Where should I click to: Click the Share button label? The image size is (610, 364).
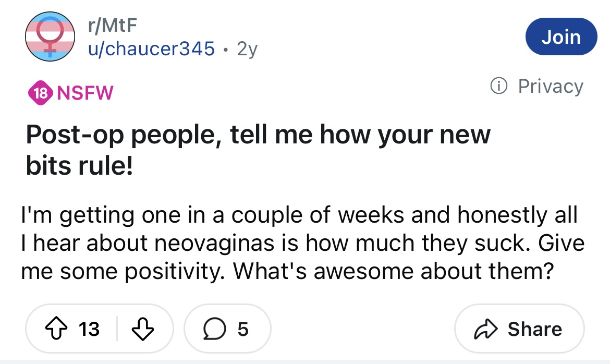534,329
